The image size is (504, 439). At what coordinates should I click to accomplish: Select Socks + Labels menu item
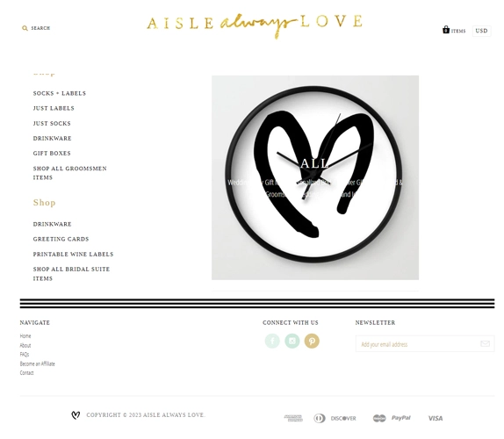[60, 94]
